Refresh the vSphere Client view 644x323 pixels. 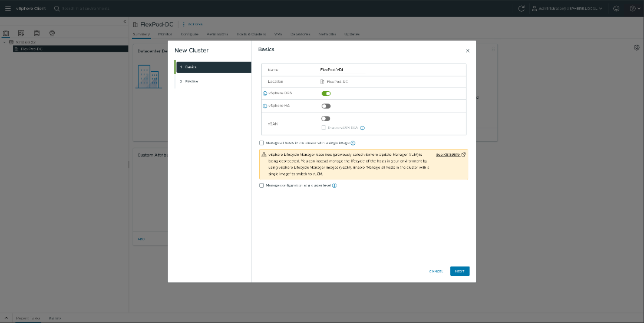click(x=521, y=8)
